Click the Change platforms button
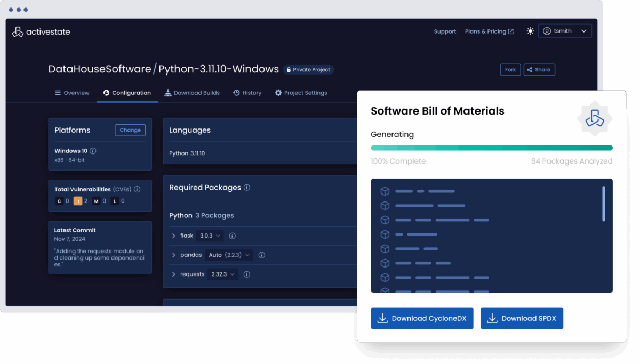 [130, 130]
